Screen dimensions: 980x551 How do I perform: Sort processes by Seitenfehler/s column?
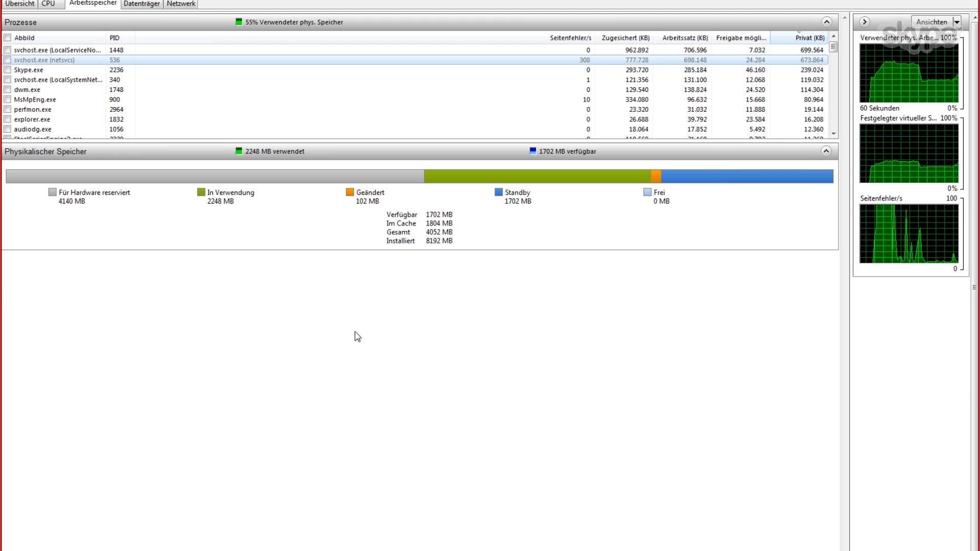(570, 38)
